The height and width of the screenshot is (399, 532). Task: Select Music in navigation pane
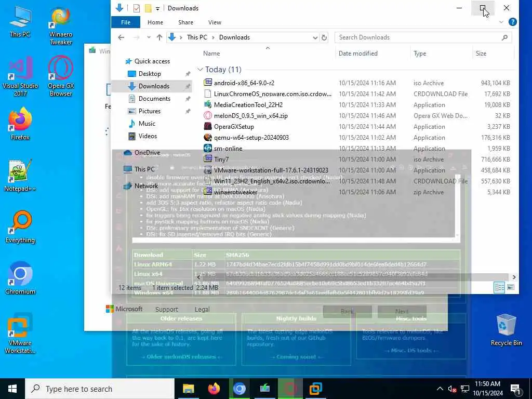click(x=147, y=124)
